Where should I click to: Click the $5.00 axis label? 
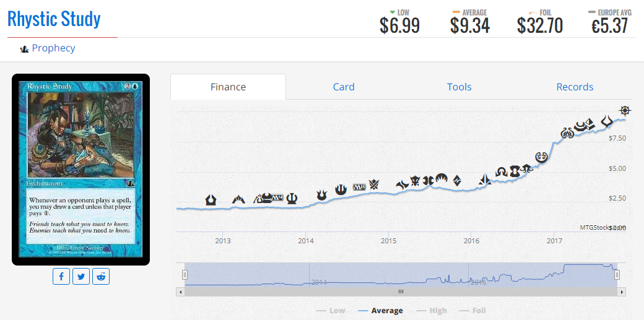[x=617, y=168]
